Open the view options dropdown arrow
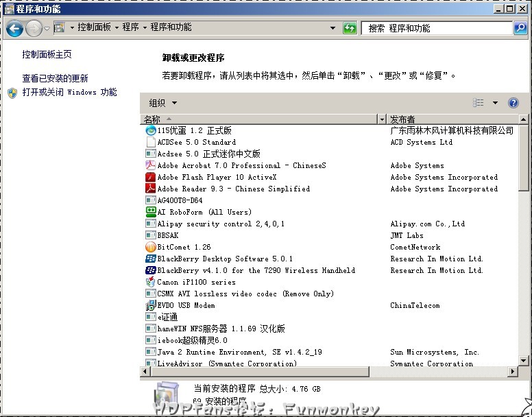532x417 pixels. pyautogui.click(x=495, y=103)
